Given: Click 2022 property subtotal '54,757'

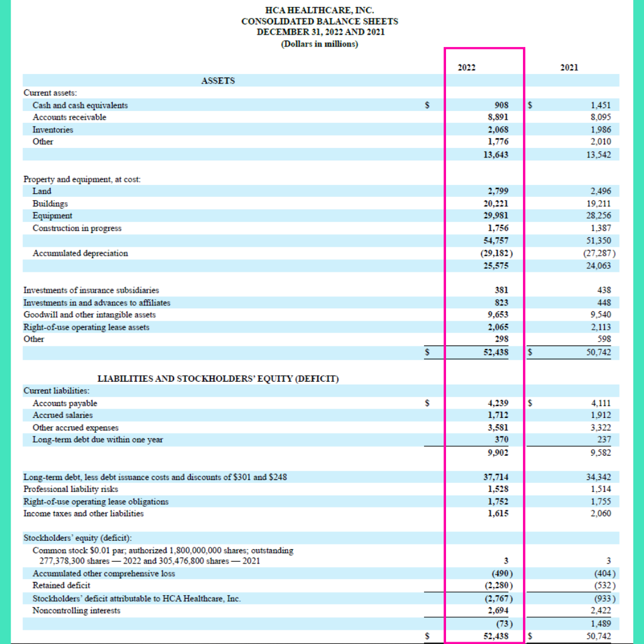Looking at the screenshot, I should pos(496,241).
